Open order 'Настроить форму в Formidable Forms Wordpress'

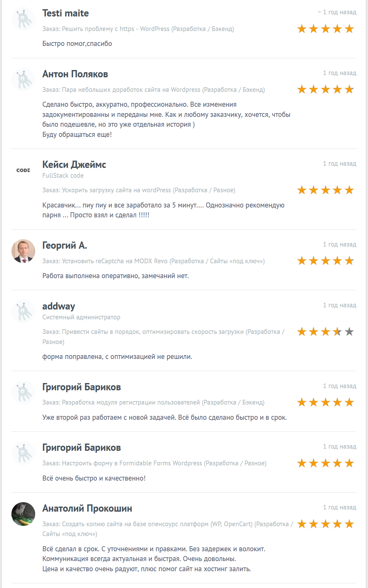coord(132,463)
